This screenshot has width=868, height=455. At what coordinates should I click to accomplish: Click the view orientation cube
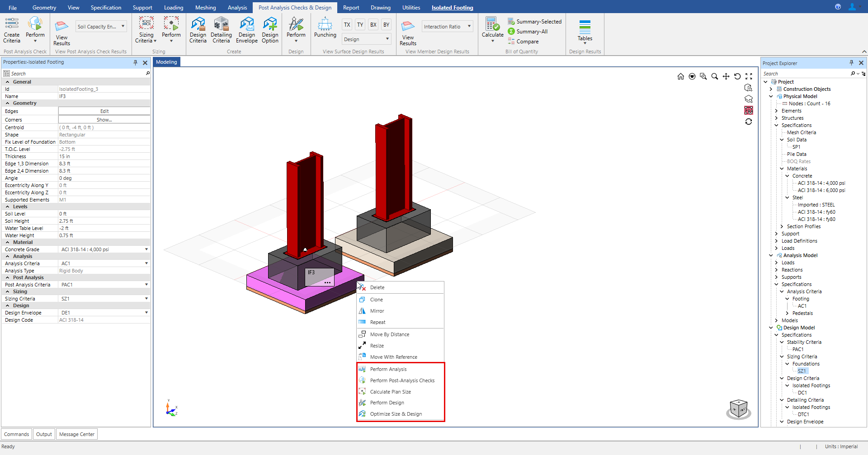click(738, 409)
